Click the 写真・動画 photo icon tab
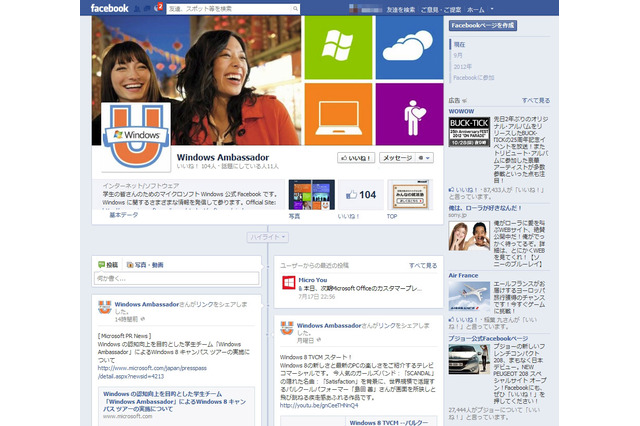Image resolution: width=640 pixels, height=426 pixels. [x=145, y=265]
